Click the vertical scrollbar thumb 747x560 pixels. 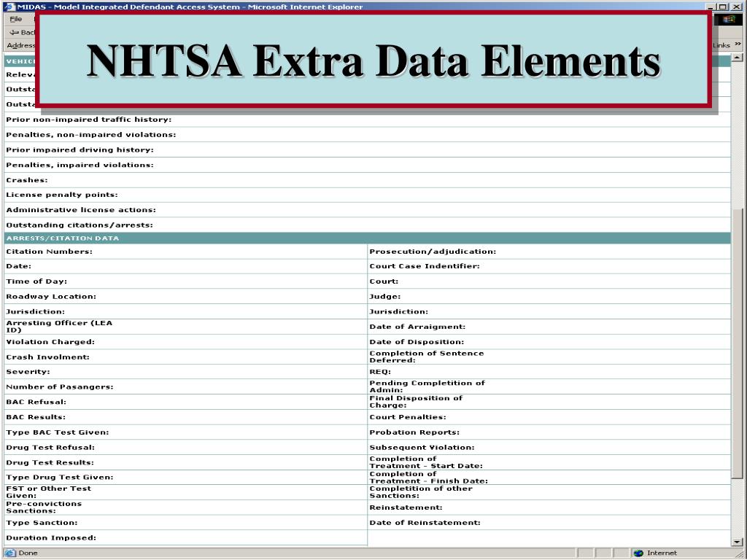pyautogui.click(x=737, y=343)
